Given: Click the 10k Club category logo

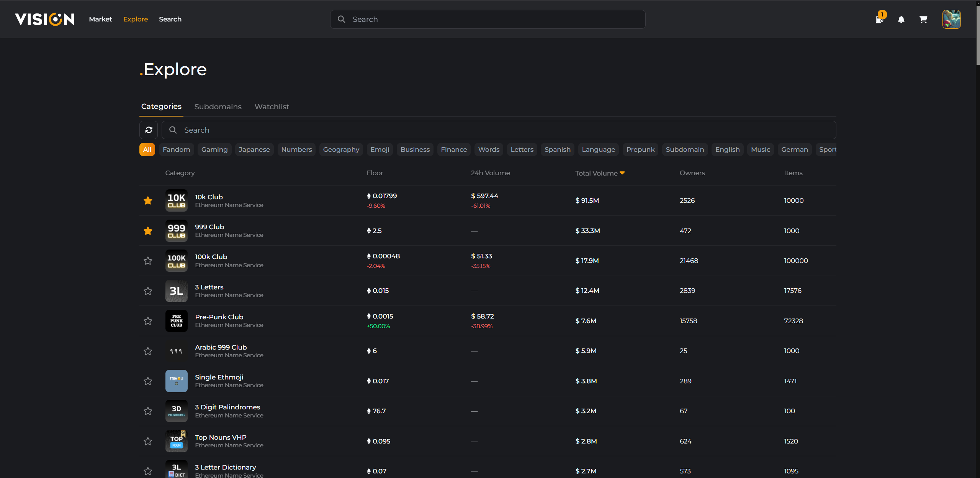Looking at the screenshot, I should (x=177, y=200).
